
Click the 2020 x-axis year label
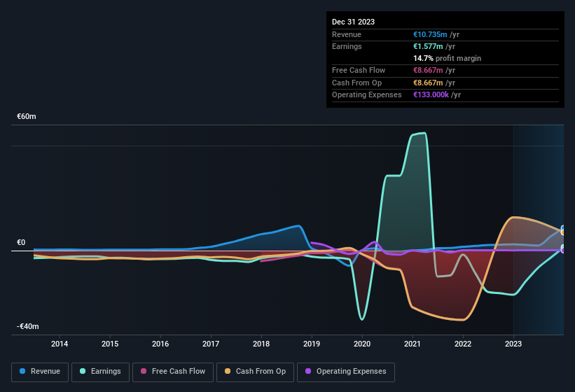point(362,344)
